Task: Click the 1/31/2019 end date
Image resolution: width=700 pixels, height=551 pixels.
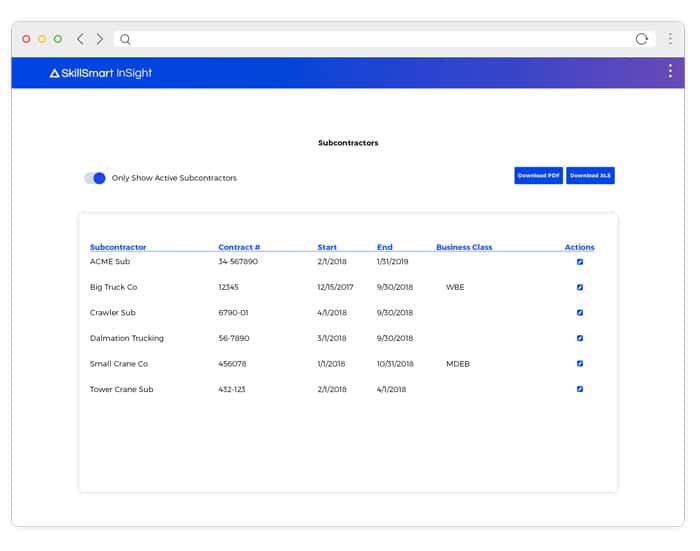Action: click(392, 261)
